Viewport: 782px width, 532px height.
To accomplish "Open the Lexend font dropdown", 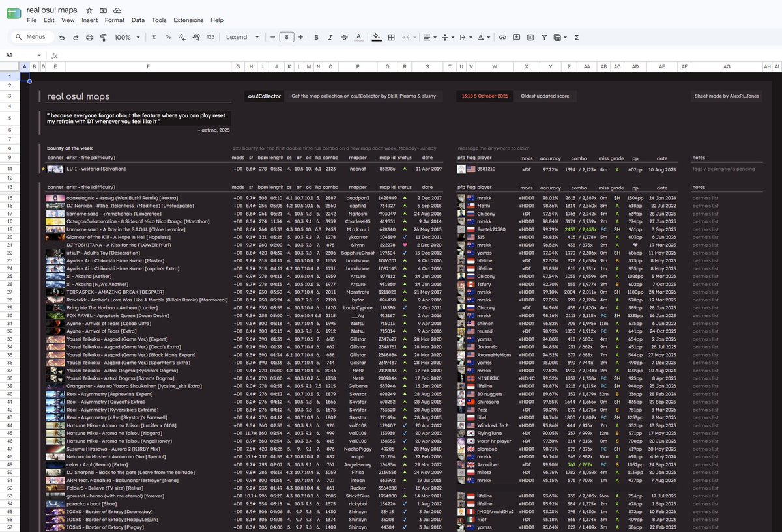I will [x=242, y=38].
